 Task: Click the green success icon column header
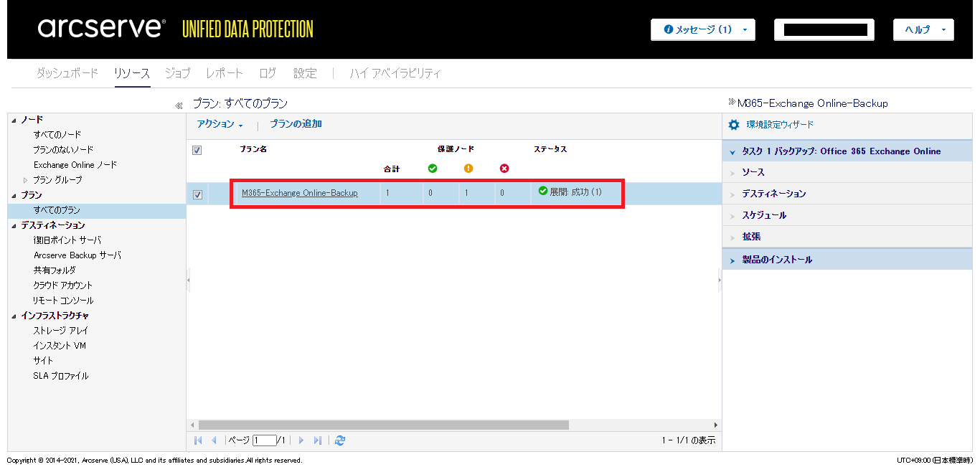click(x=433, y=169)
